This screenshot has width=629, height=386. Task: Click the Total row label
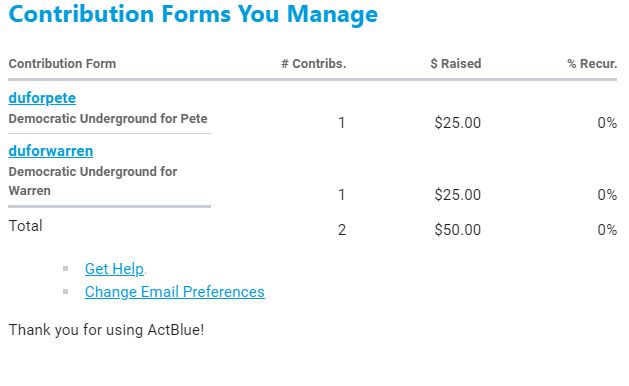coord(25,226)
